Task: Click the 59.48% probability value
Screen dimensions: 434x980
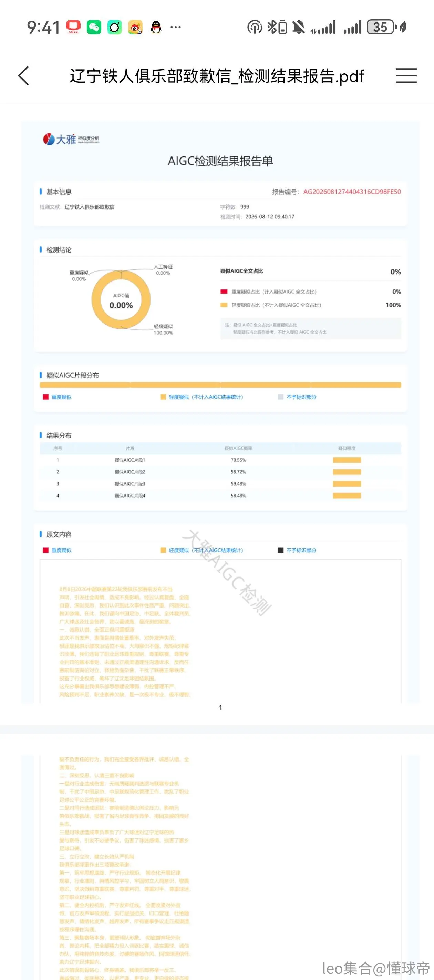Action: pos(238,483)
